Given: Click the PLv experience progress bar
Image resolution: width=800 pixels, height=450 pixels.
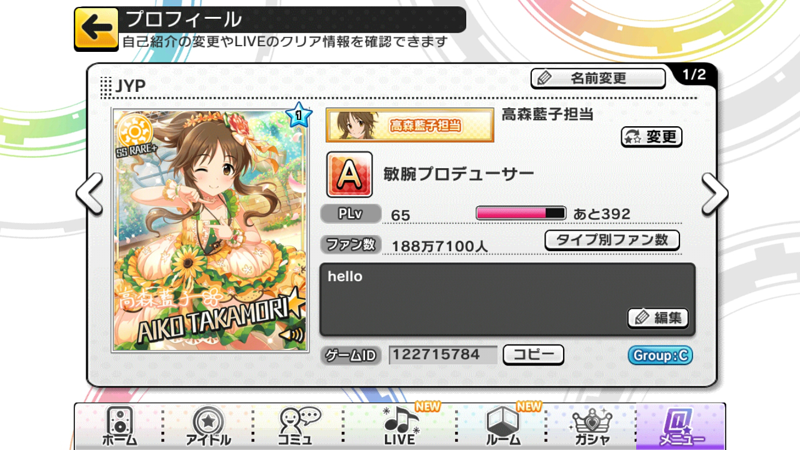Looking at the screenshot, I should tap(520, 213).
